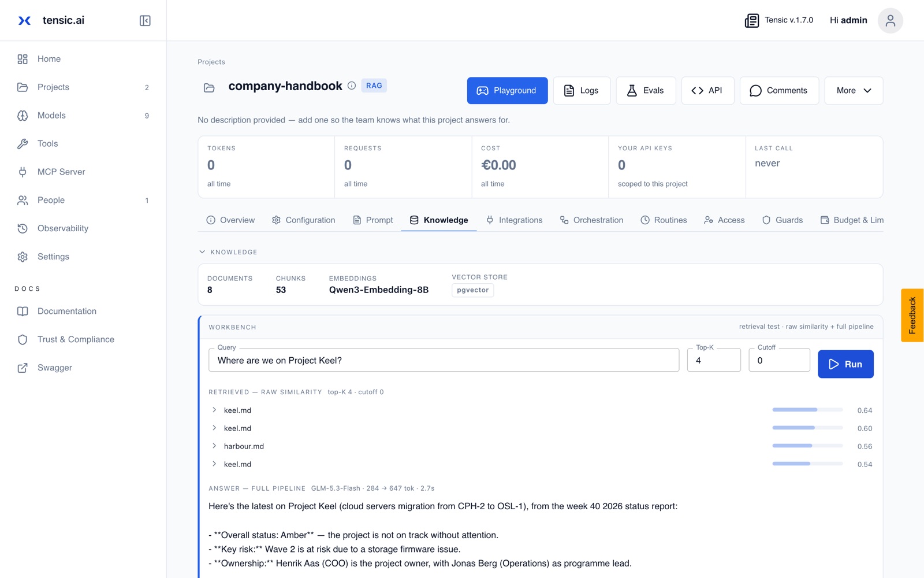Click the 0.54 similarity bar
This screenshot has height=578, width=924.
tap(807, 464)
